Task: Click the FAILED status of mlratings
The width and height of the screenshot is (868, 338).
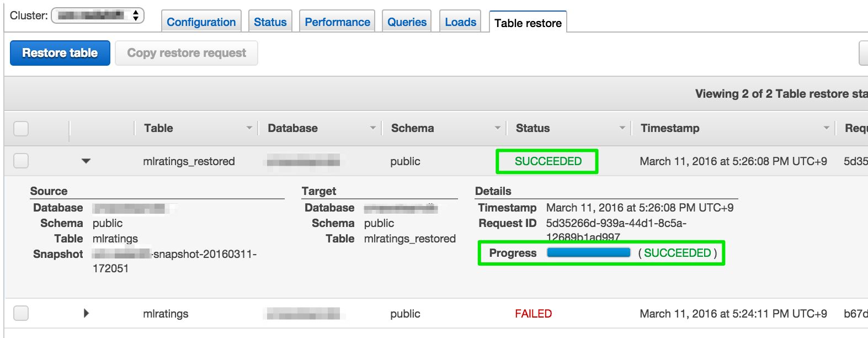Action: (533, 314)
